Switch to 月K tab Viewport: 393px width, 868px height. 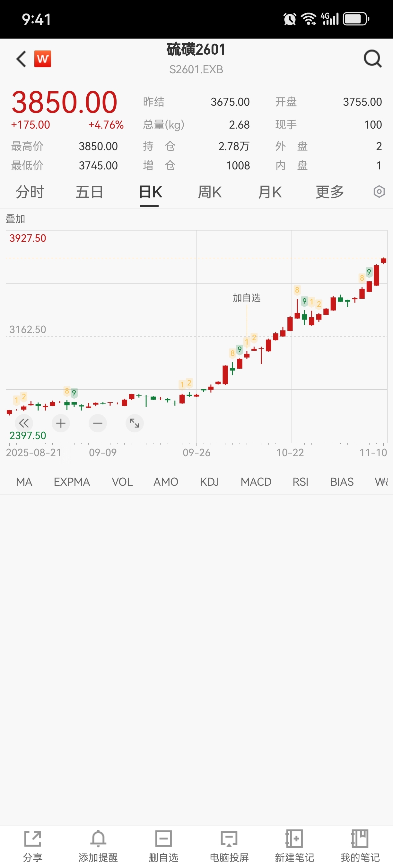click(270, 192)
